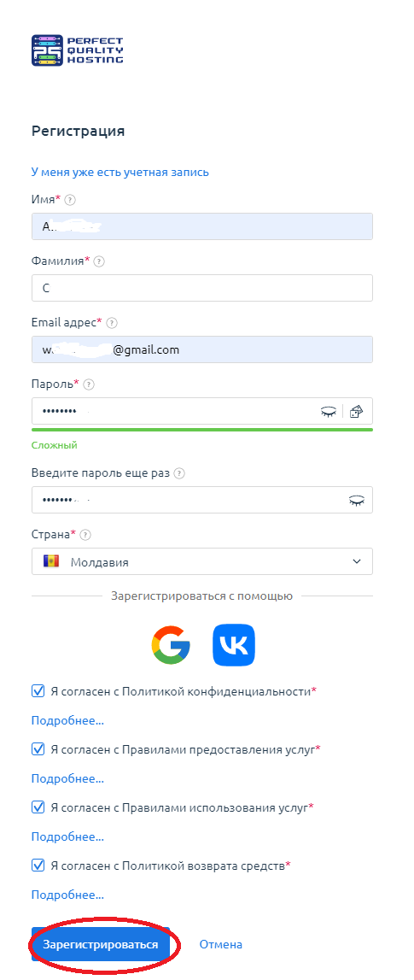Viewport: 414px width, 980px height.
Task: Click the Perfect Quality Hosting logo
Action: [x=78, y=50]
